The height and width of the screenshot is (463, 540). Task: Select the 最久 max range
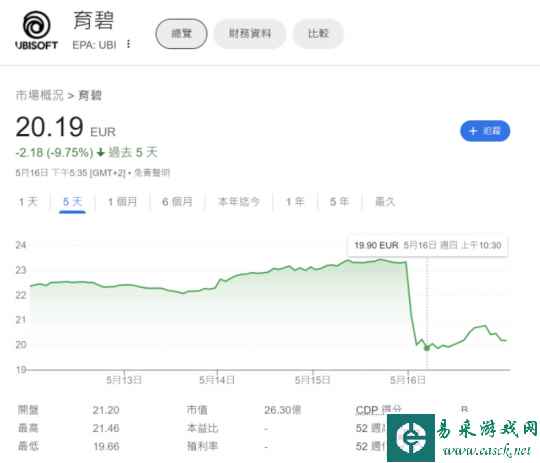point(385,202)
